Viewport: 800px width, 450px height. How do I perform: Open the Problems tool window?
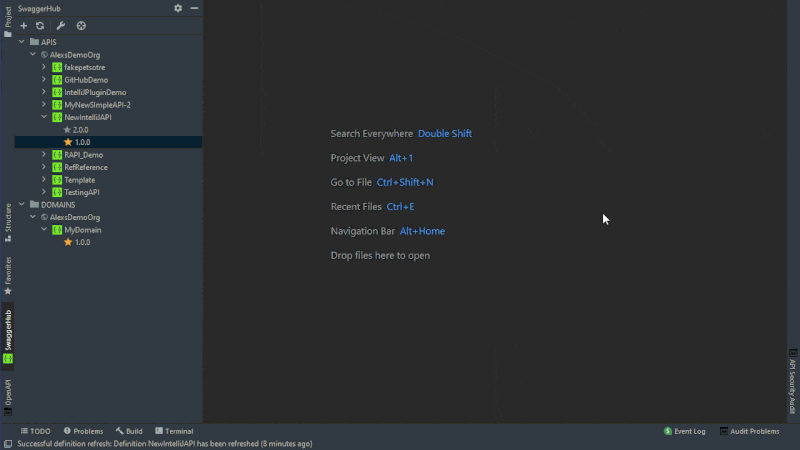83,431
